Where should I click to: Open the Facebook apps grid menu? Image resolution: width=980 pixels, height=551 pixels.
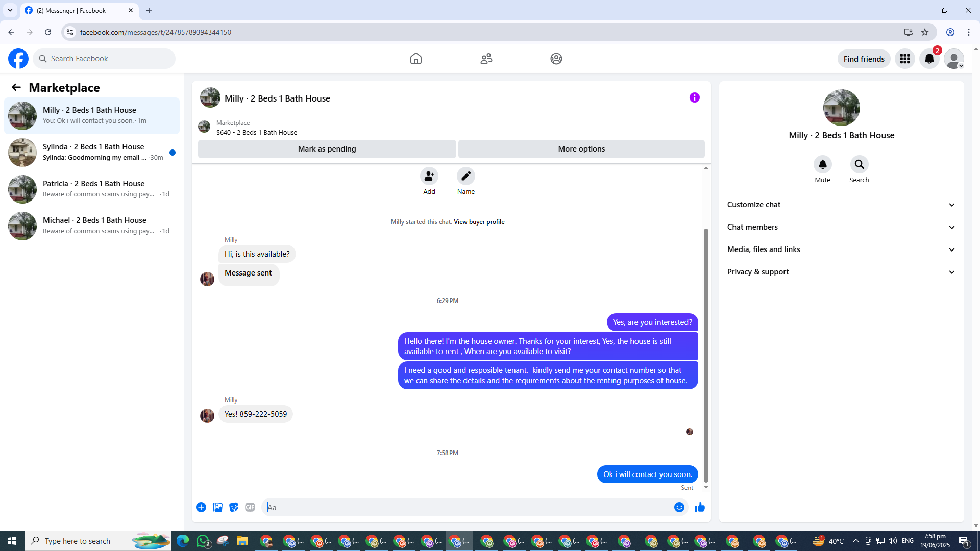pos(905,59)
